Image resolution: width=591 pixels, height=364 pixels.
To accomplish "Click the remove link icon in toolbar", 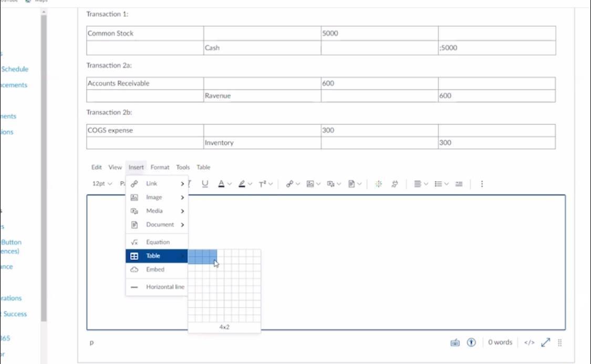I will pos(395,184).
